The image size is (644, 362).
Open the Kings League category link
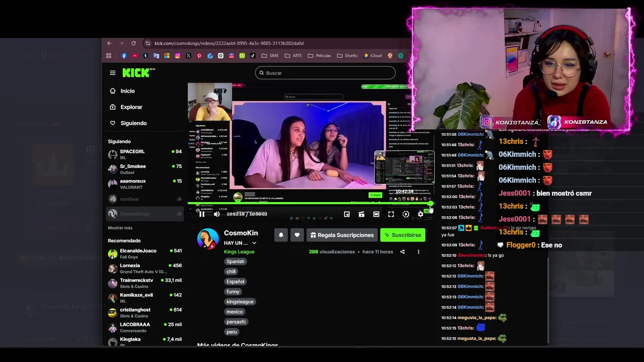click(239, 252)
